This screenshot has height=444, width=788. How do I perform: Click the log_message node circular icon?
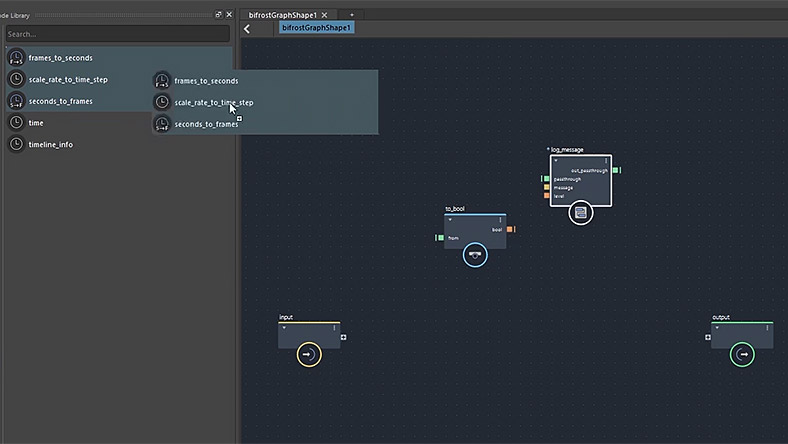tap(580, 213)
